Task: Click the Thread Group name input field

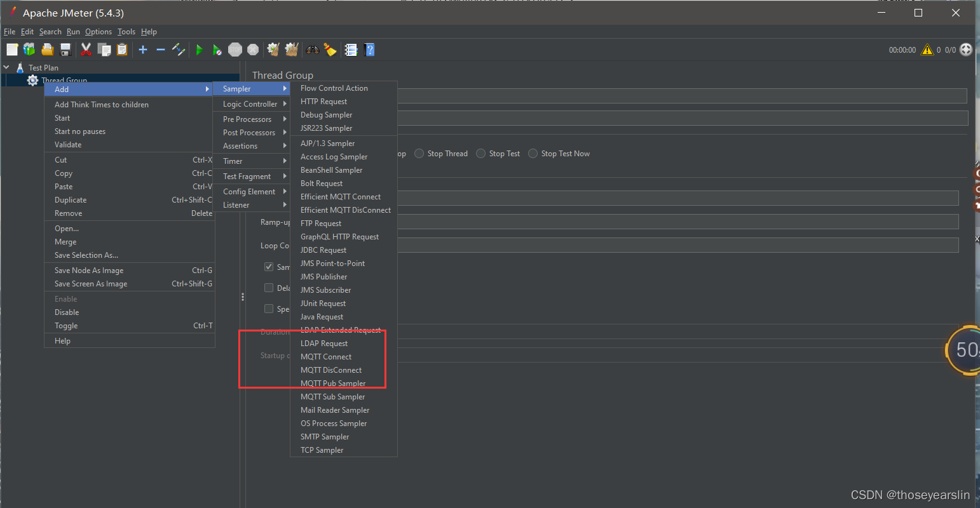Action: pyautogui.click(x=682, y=95)
